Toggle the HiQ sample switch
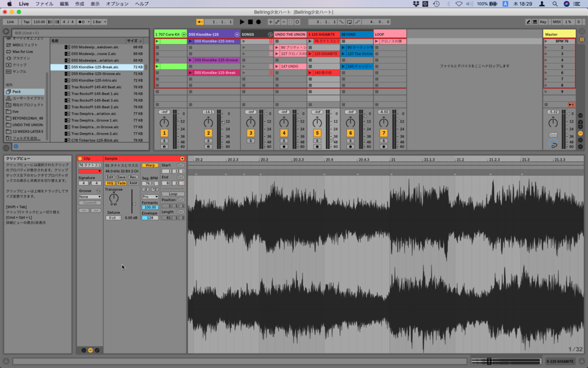Image resolution: width=588 pixels, height=368 pixels. point(110,183)
